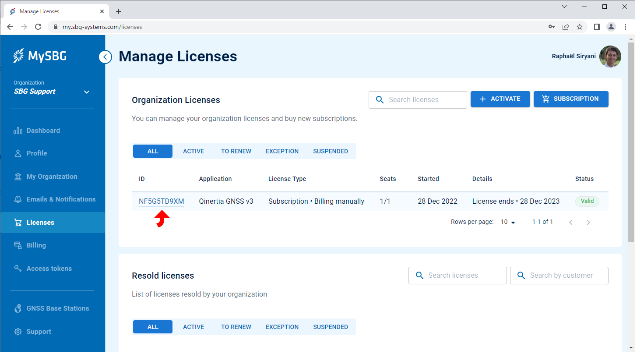
Task: Click the MySBG logo
Action: pos(40,56)
